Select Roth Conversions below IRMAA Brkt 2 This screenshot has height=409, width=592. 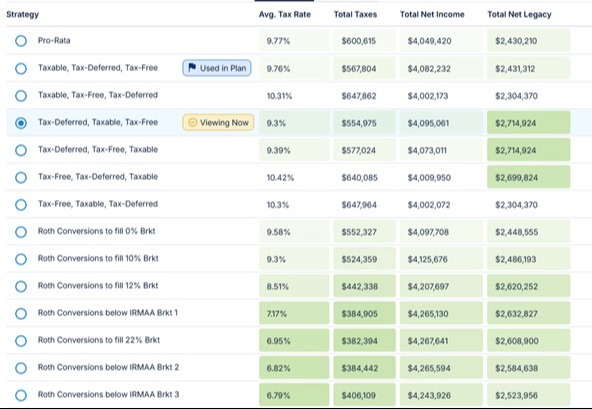point(21,368)
